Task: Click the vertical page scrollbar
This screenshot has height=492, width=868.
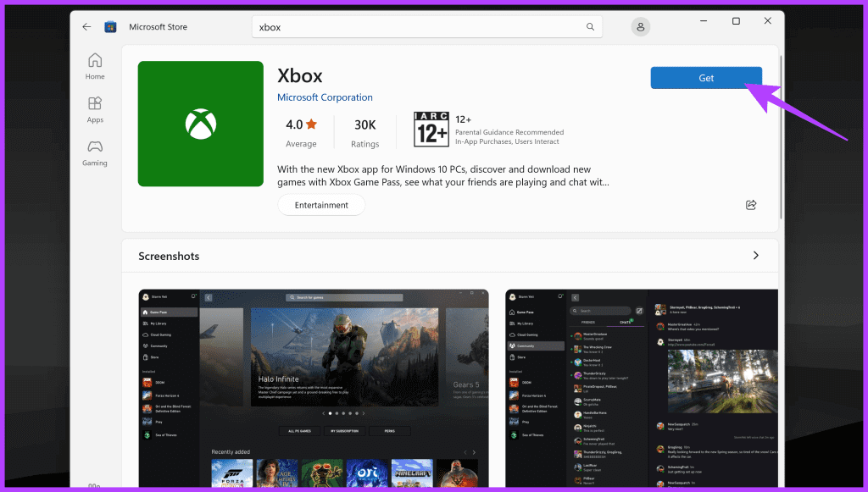Action: pos(781,137)
